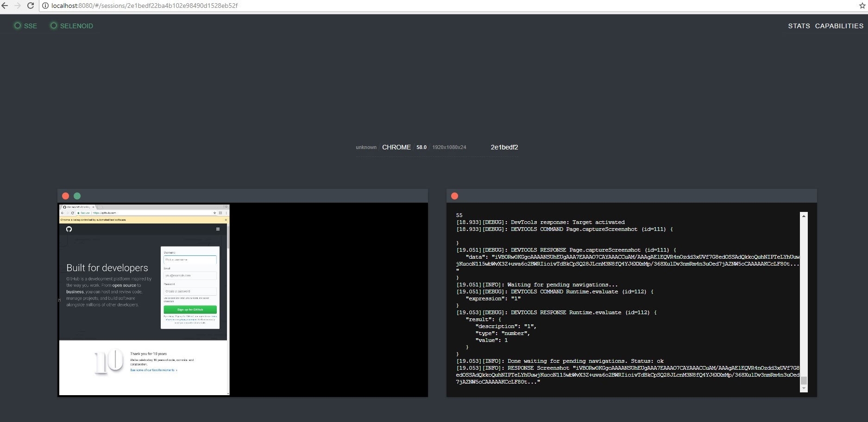Go forward with the browser forward arrow
This screenshot has width=868, height=422.
click(18, 6)
